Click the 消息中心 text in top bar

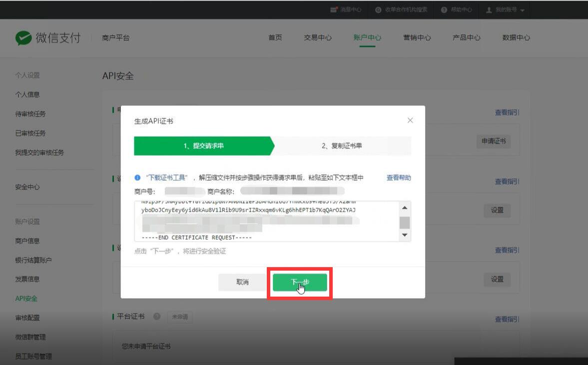pyautogui.click(x=351, y=10)
